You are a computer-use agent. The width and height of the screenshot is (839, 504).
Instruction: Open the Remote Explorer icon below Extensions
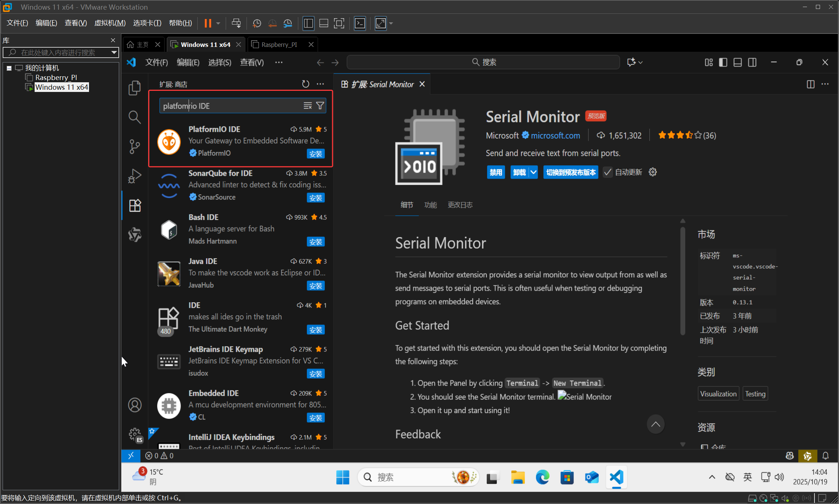134,235
